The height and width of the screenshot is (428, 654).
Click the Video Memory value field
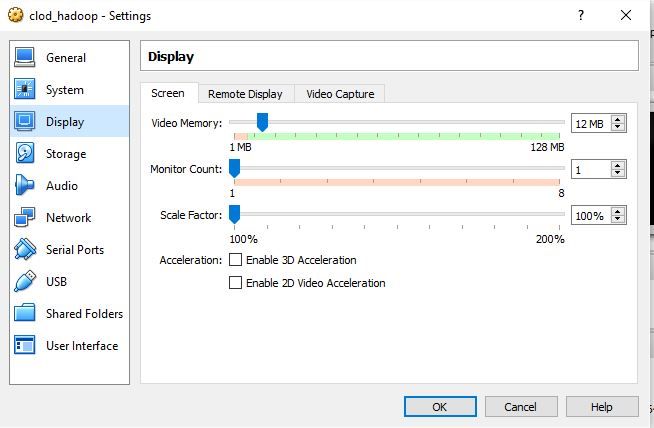(x=590, y=123)
